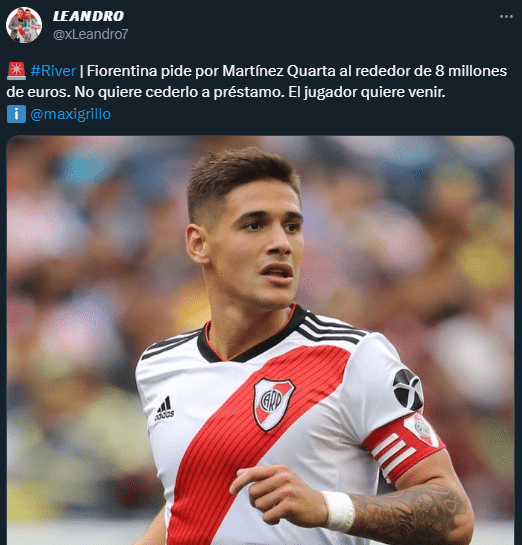Click the blue information emoji
522x545 pixels.
coord(16,114)
